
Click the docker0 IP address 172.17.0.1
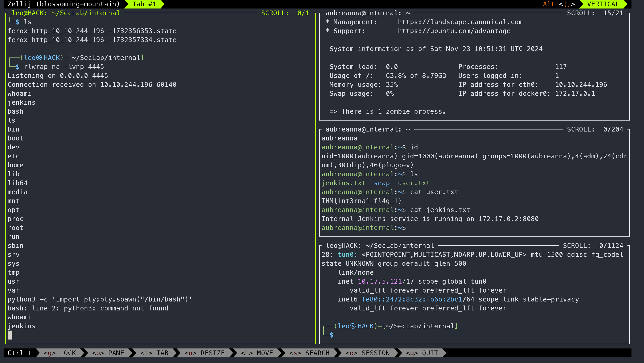click(x=575, y=94)
